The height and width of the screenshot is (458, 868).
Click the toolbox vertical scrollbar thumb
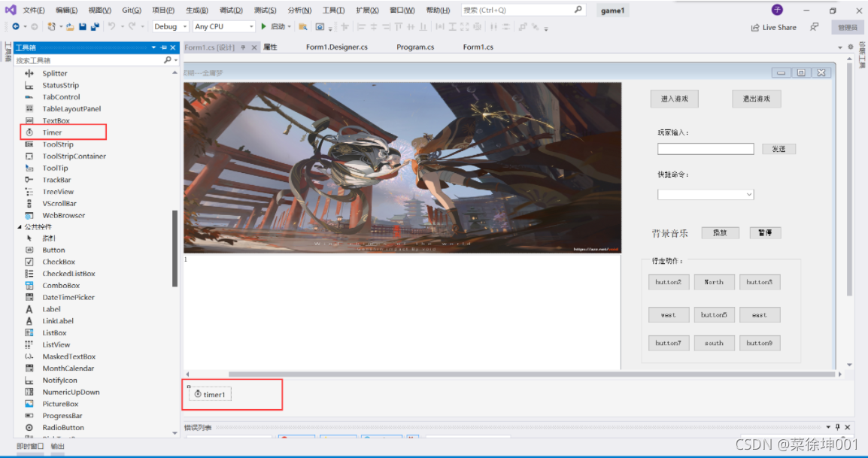point(175,248)
